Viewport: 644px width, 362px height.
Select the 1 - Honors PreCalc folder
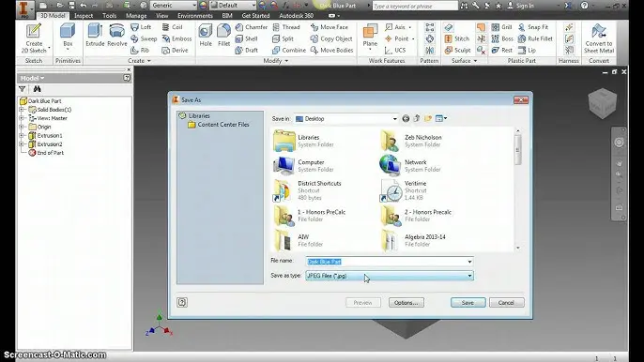[310, 216]
